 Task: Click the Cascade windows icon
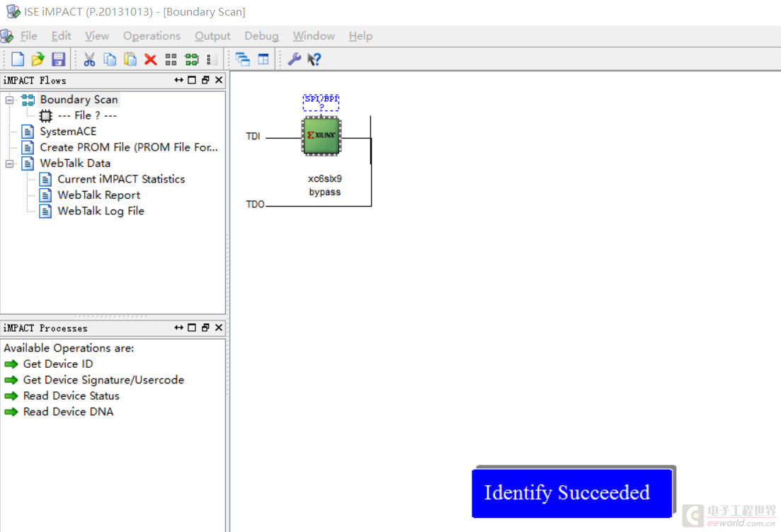pos(243,59)
